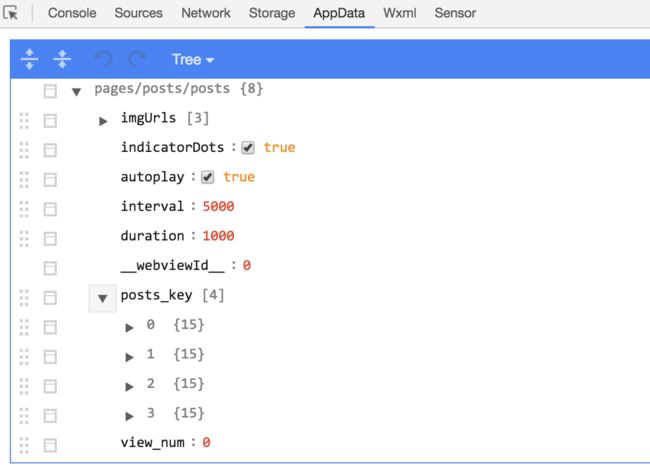Image resolution: width=650 pixels, height=470 pixels.
Task: Click the element inspector arrow icon
Action: pyautogui.click(x=10, y=13)
